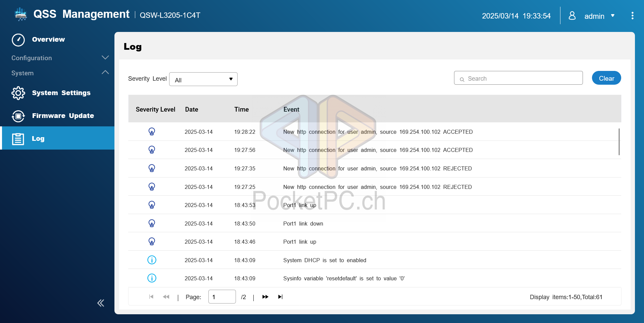Focus the Page number input field
644x323 pixels.
point(222,297)
